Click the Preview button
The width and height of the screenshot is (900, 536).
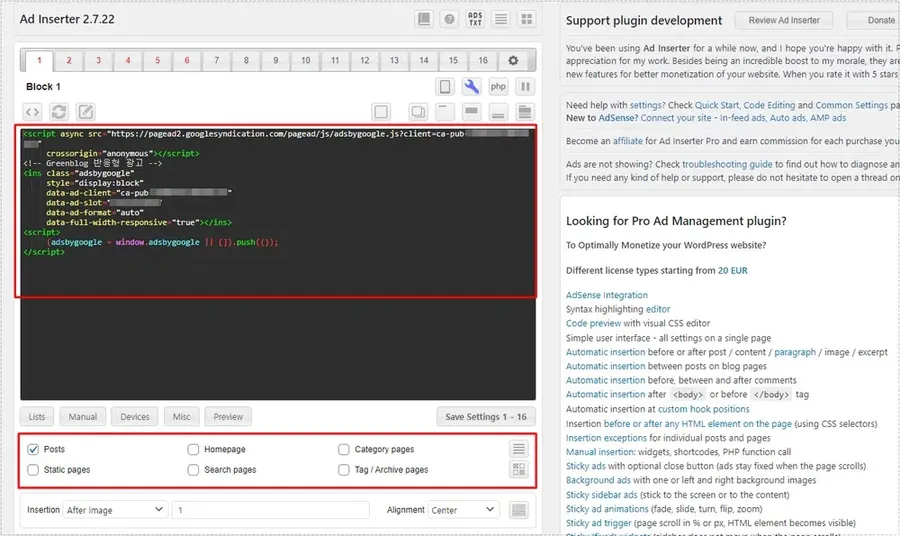(x=228, y=417)
